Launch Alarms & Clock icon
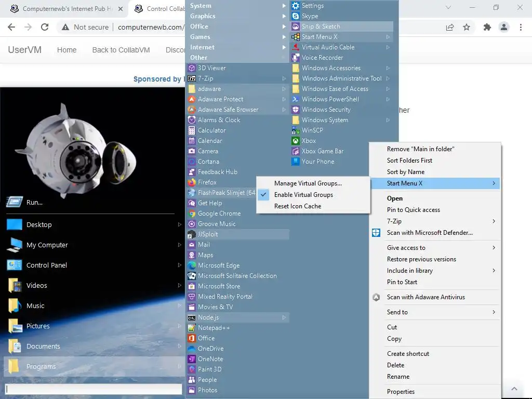The height and width of the screenshot is (399, 532). coord(192,120)
